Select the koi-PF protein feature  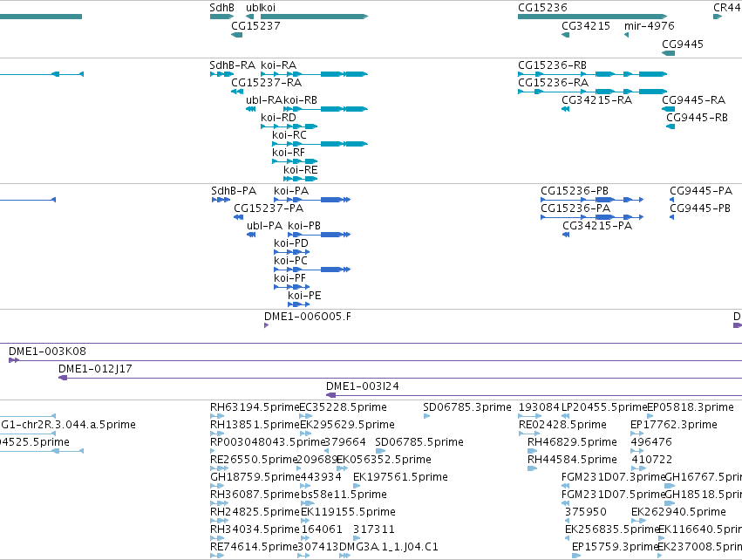pyautogui.click(x=291, y=287)
